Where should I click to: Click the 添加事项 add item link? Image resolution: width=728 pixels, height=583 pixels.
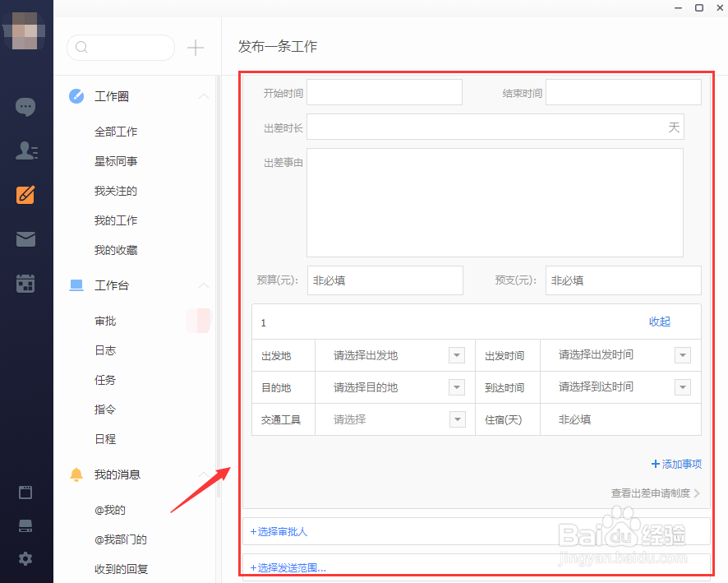click(x=675, y=464)
